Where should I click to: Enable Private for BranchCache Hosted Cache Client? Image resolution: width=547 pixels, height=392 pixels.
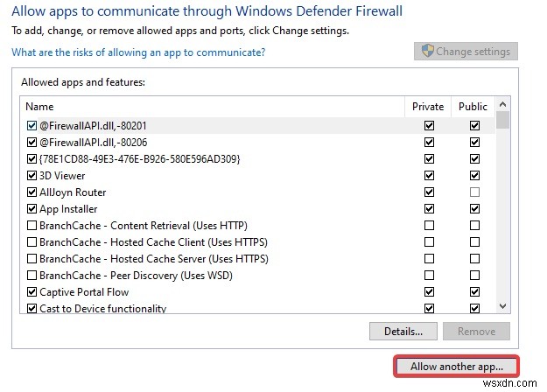point(429,242)
